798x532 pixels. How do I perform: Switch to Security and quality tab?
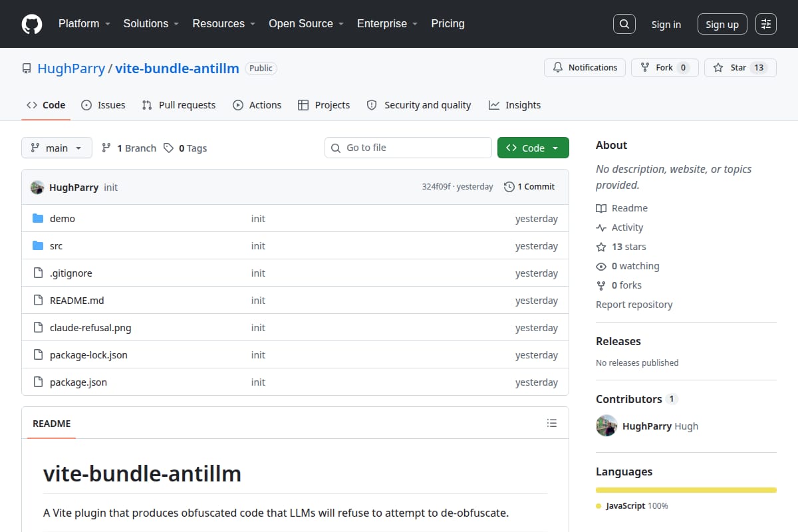coord(419,105)
